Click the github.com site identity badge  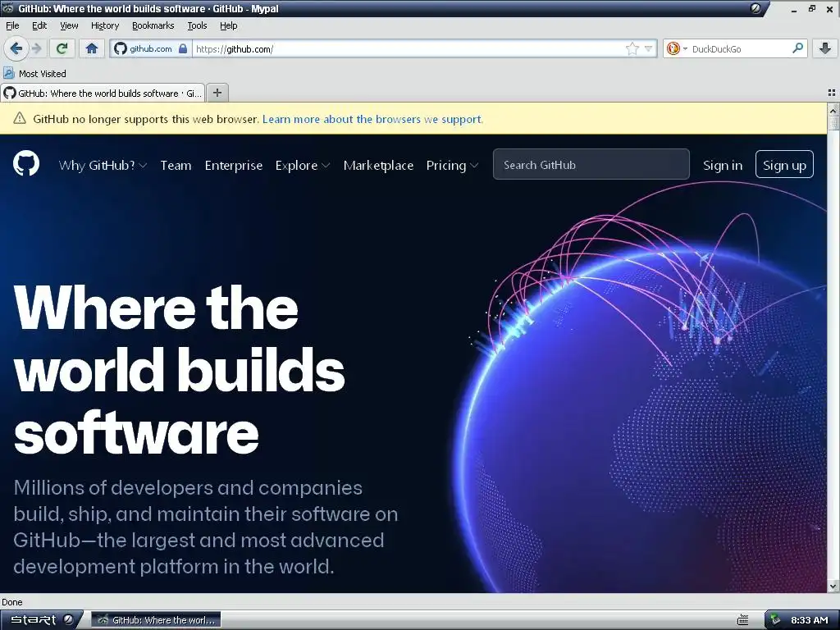151,48
